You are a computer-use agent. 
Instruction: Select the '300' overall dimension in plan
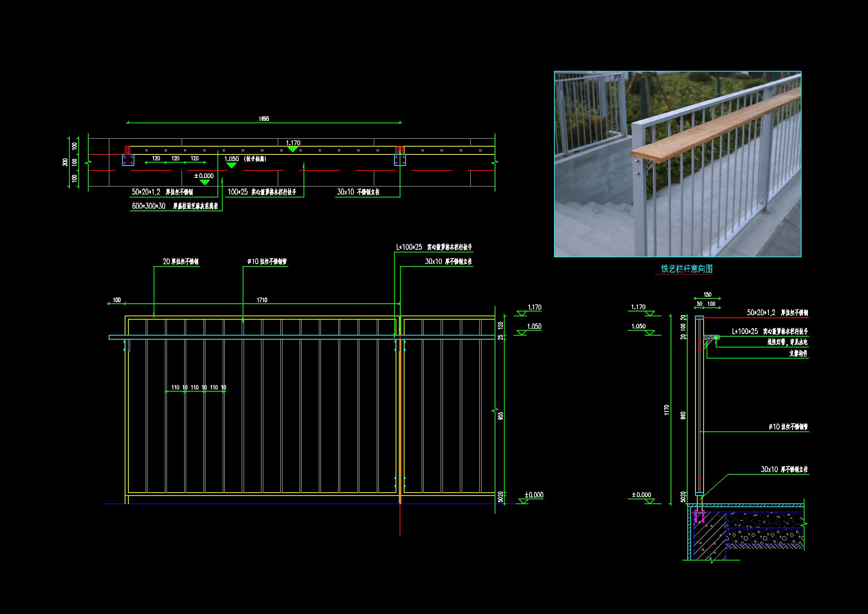(65, 162)
